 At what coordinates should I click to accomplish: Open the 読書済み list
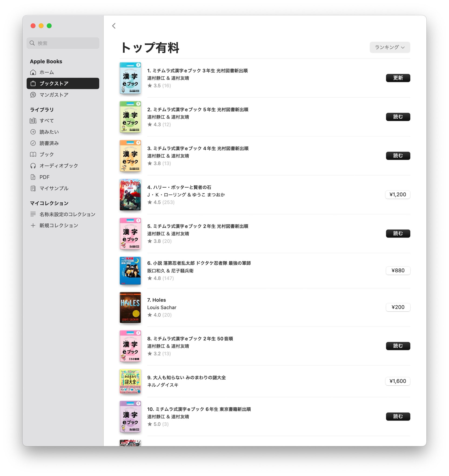pyautogui.click(x=63, y=143)
